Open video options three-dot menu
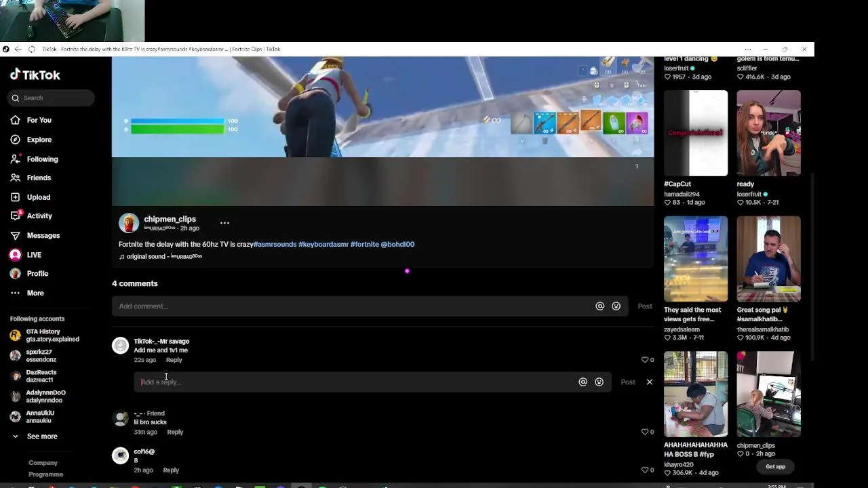Image resolution: width=868 pixels, height=488 pixels. click(224, 222)
